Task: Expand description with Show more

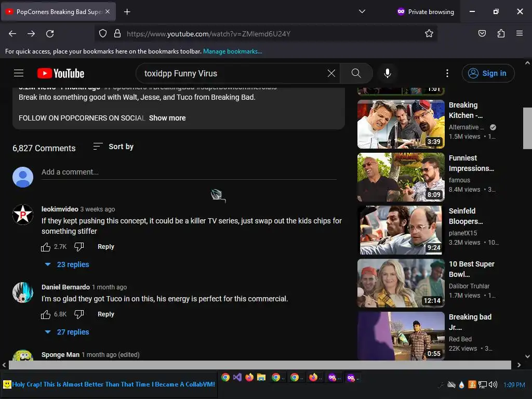Action: click(167, 118)
